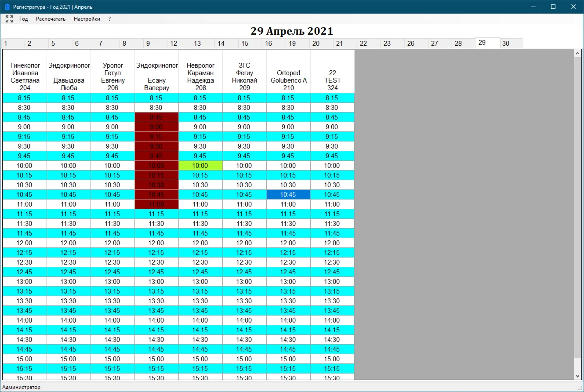Screen dimensions: 584x392
Task: Switch to day tab 2
Action: point(36,44)
